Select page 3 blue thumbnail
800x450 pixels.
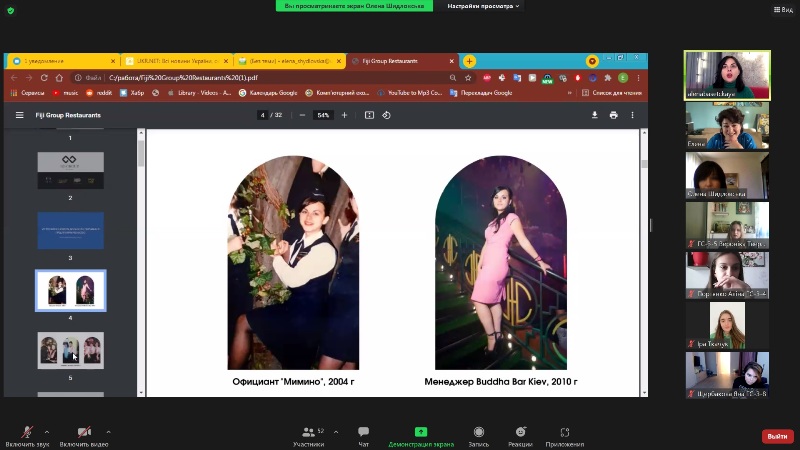pyautogui.click(x=70, y=231)
